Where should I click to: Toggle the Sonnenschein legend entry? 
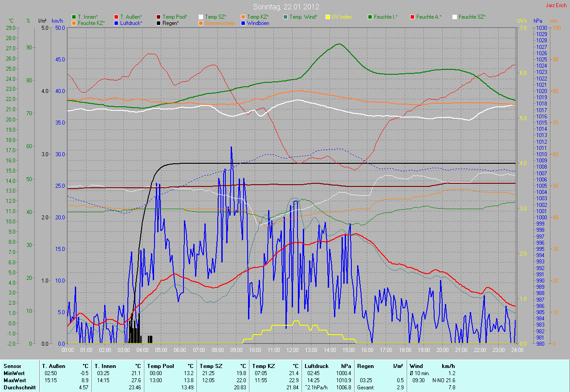220,23
